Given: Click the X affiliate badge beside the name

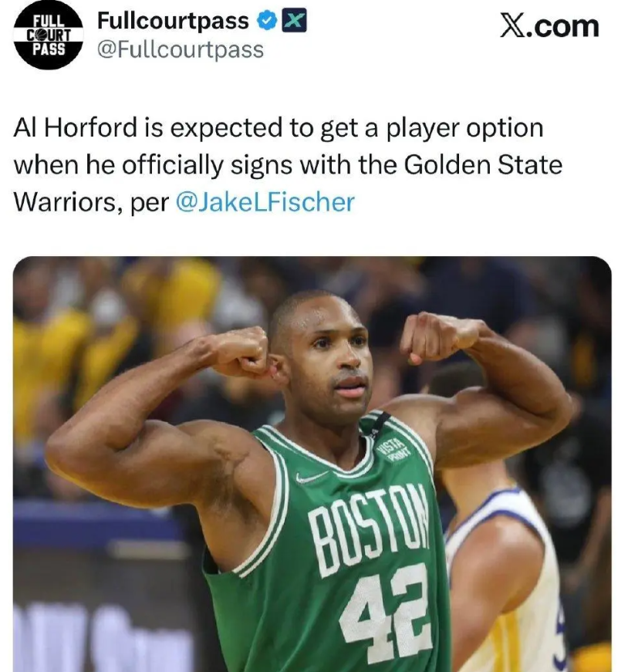Looking at the screenshot, I should pyautogui.click(x=294, y=21).
